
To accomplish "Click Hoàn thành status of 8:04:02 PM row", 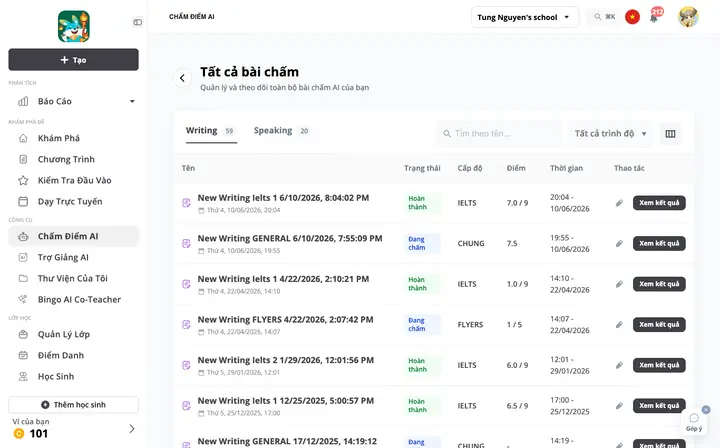I will click(x=422, y=203).
